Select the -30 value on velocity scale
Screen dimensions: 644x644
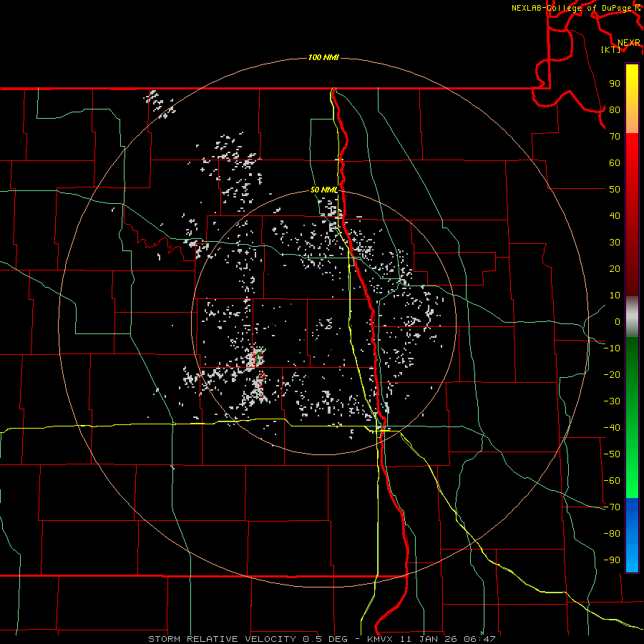[x=612, y=401]
